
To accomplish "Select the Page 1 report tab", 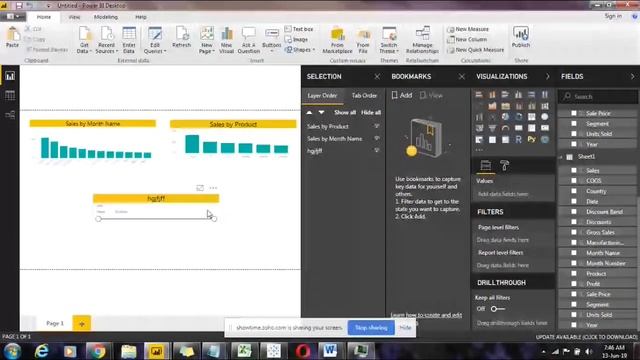I will click(x=55, y=323).
